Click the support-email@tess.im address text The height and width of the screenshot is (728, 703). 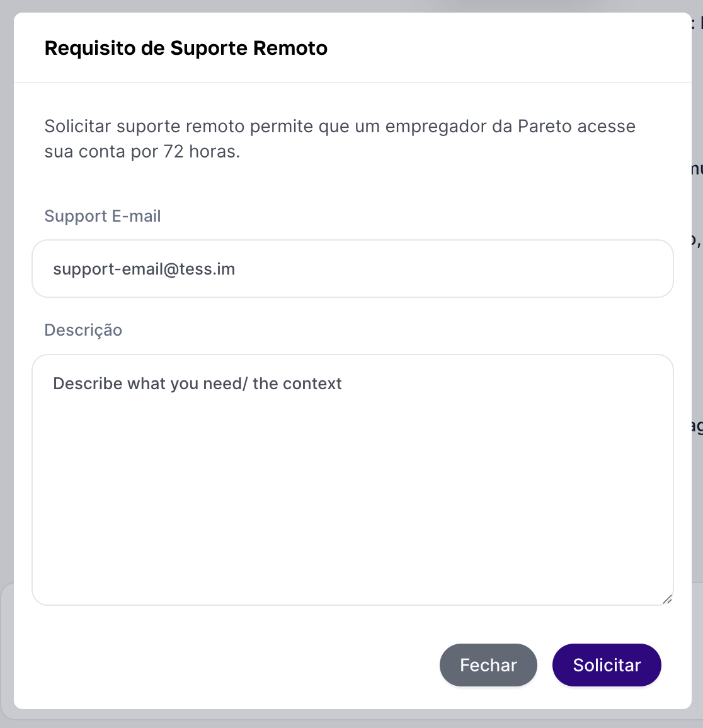pyautogui.click(x=144, y=269)
